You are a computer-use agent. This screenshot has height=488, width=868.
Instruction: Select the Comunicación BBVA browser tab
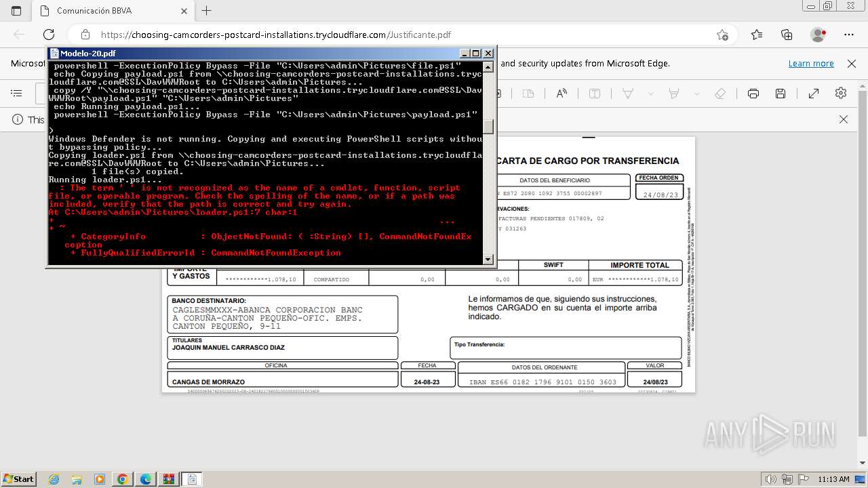click(113, 11)
